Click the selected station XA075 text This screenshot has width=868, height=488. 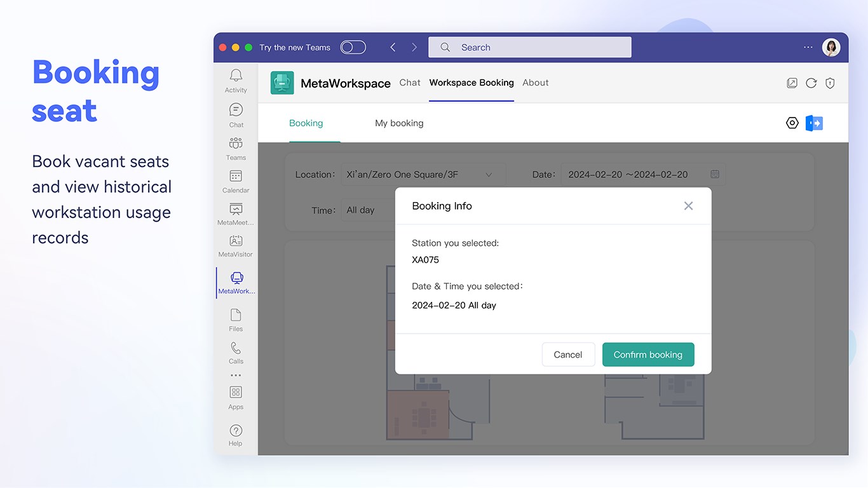click(x=426, y=260)
